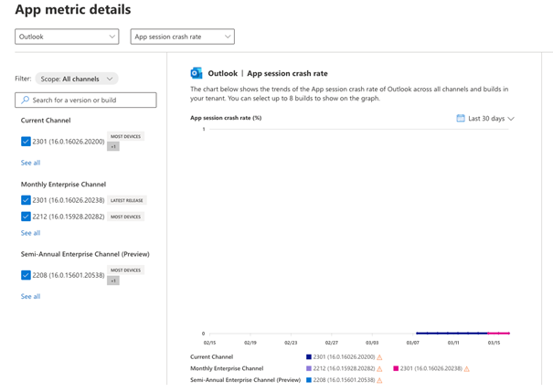Image resolution: width=553 pixels, height=392 pixels.
Task: Click See all under Monthly Enterprise Channel
Action: click(30, 233)
